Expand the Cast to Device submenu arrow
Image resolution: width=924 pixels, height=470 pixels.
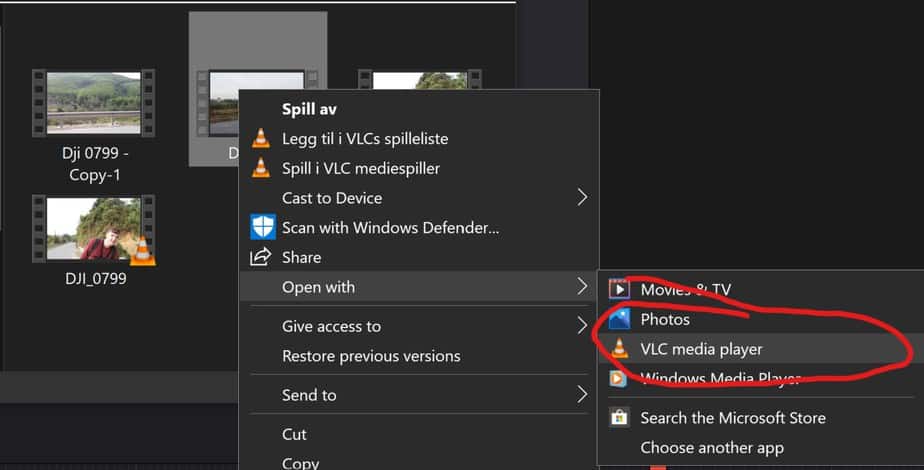tap(582, 197)
